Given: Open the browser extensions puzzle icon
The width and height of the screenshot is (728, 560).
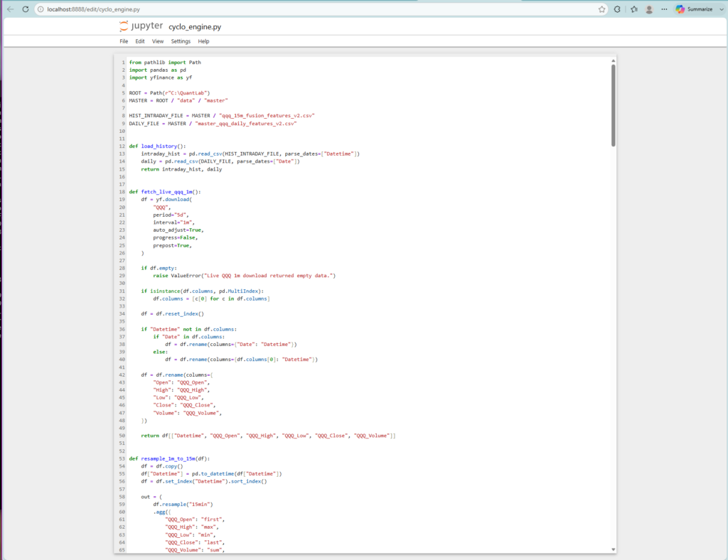Looking at the screenshot, I should coord(617,9).
